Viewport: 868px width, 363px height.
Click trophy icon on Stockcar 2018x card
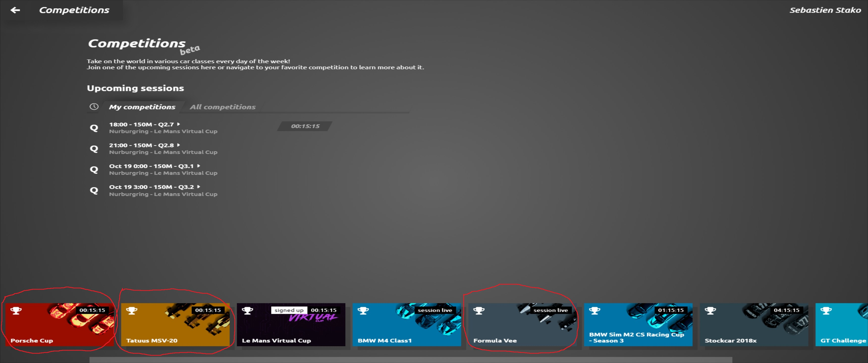point(710,311)
